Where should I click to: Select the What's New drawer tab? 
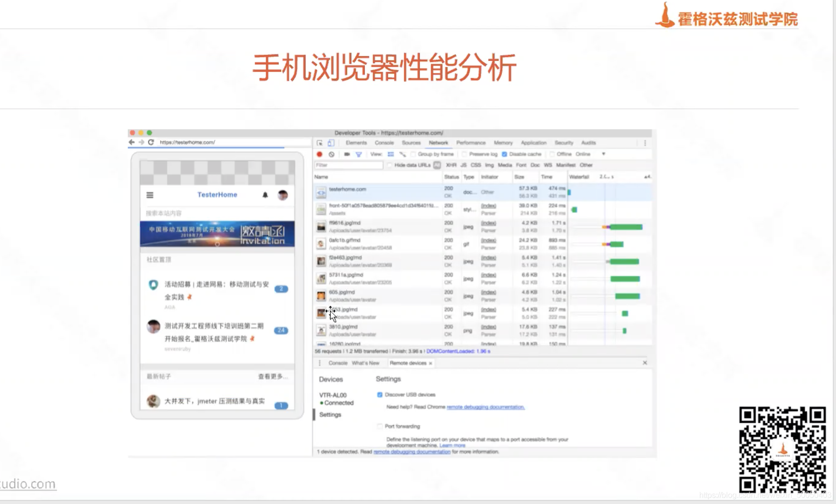365,363
